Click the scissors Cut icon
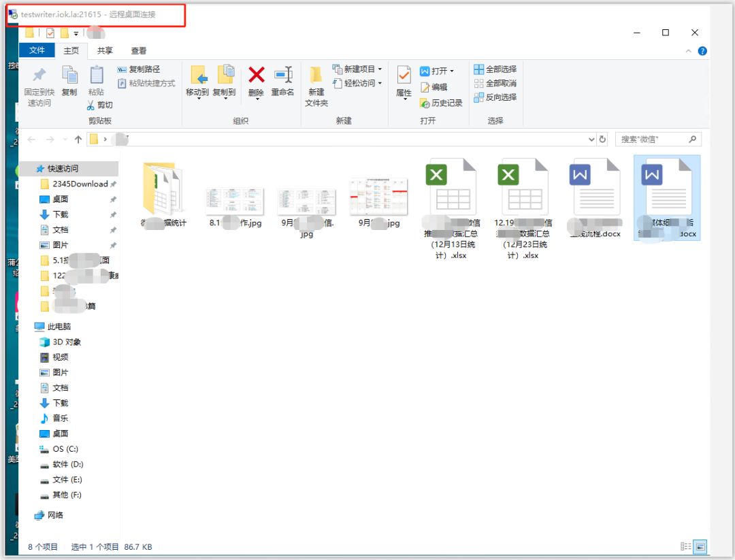Screen dimensions: 735x560 point(91,105)
